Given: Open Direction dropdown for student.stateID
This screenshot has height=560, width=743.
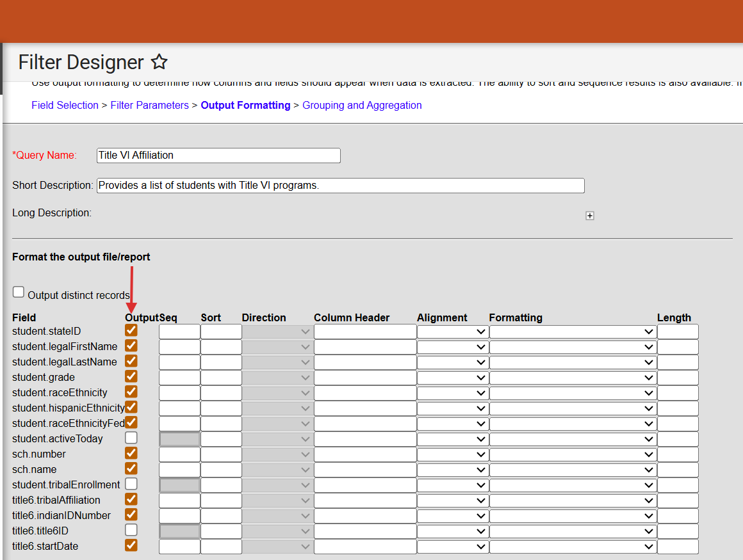Looking at the screenshot, I should (277, 332).
